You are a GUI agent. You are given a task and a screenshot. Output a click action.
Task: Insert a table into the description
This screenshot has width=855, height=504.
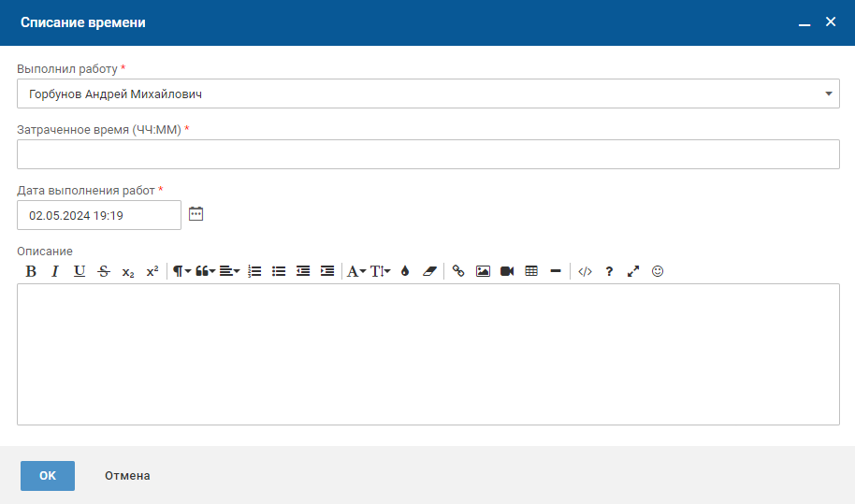coord(531,271)
